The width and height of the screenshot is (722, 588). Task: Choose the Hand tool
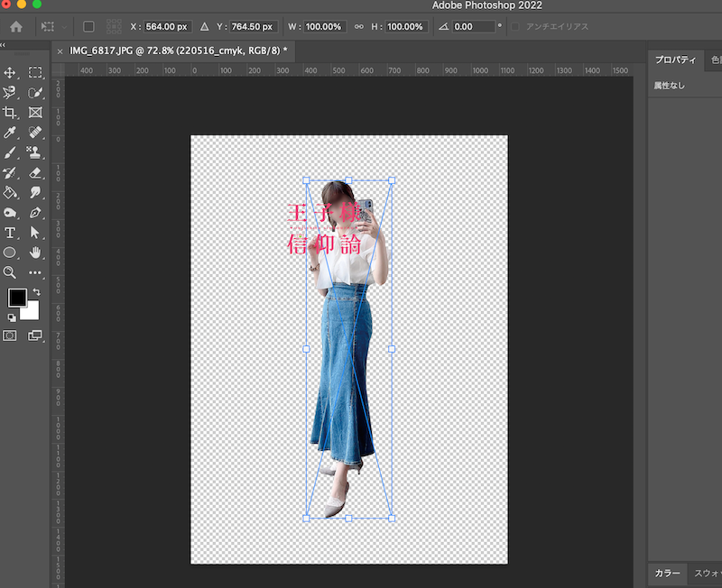click(x=35, y=253)
